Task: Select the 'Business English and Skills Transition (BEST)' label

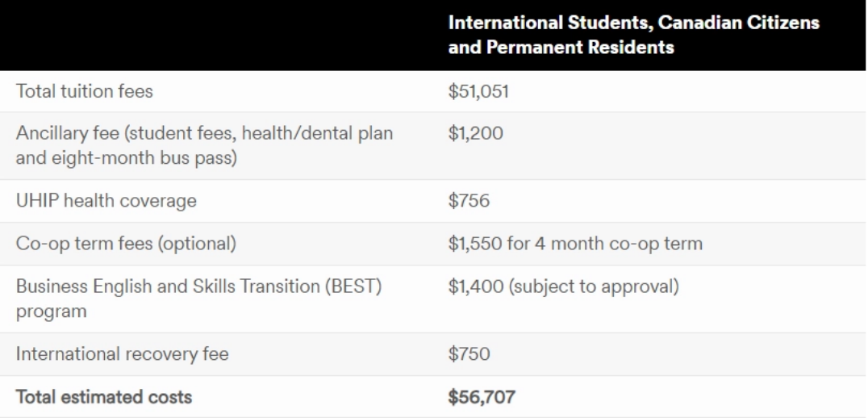Action: coord(198,286)
